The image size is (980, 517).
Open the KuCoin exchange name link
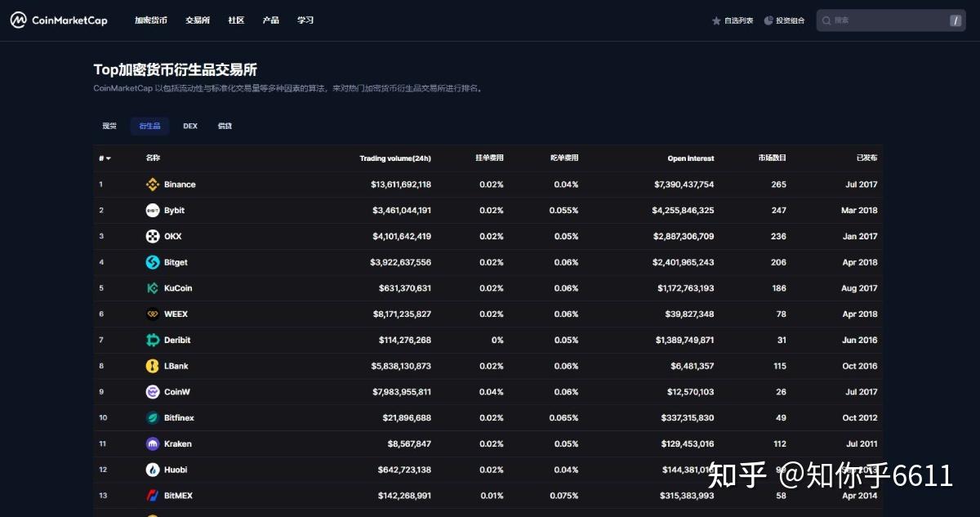tap(178, 288)
